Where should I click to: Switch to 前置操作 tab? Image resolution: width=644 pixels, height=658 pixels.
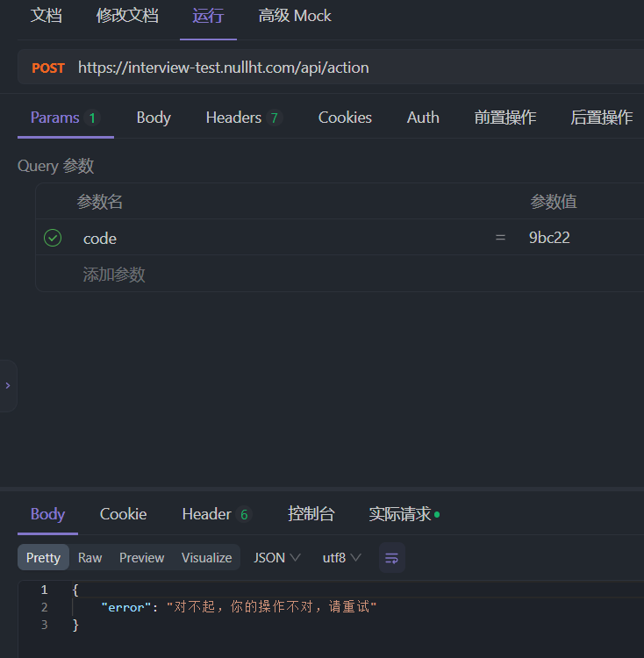coord(505,118)
